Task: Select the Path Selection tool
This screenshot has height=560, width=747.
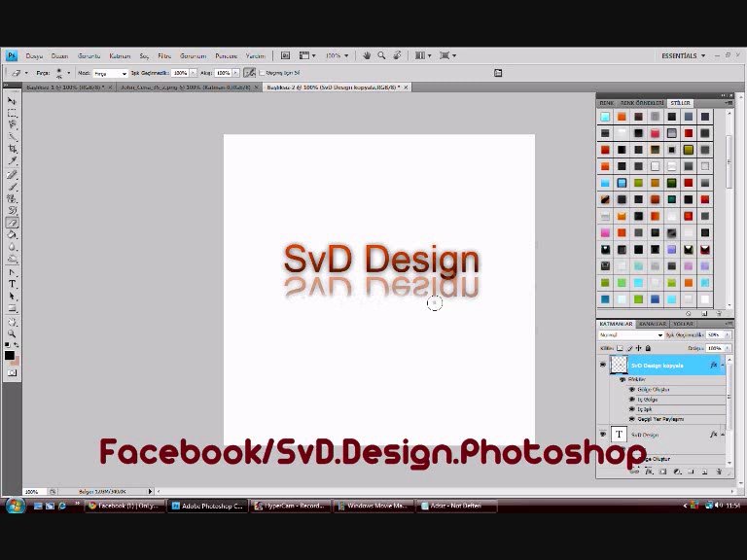Action: [12, 297]
